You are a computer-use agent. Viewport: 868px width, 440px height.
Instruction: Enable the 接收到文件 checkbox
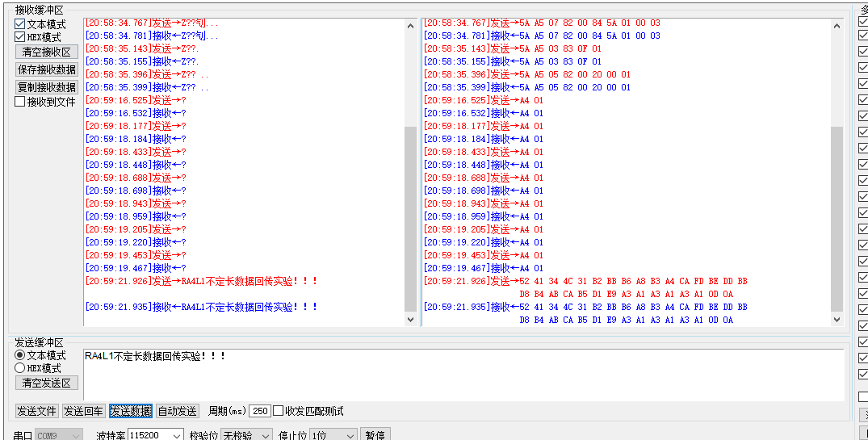20,102
